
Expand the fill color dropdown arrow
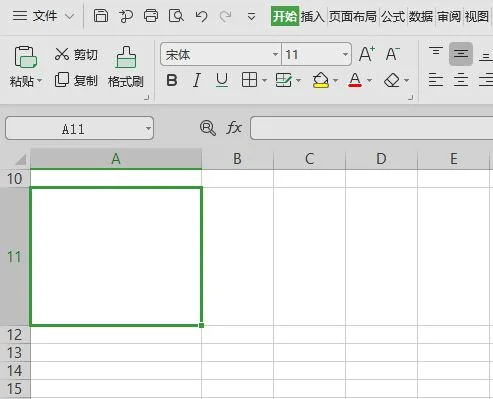click(x=336, y=80)
